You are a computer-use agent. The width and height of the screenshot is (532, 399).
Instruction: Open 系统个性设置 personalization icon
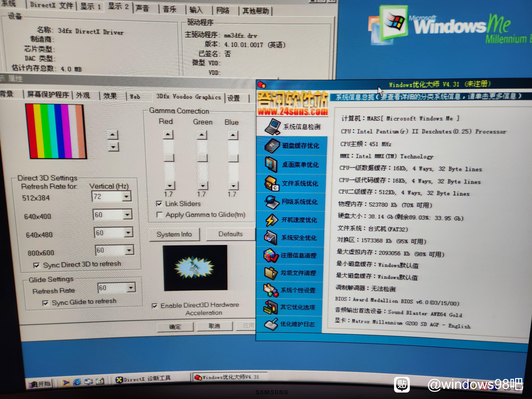click(271, 290)
